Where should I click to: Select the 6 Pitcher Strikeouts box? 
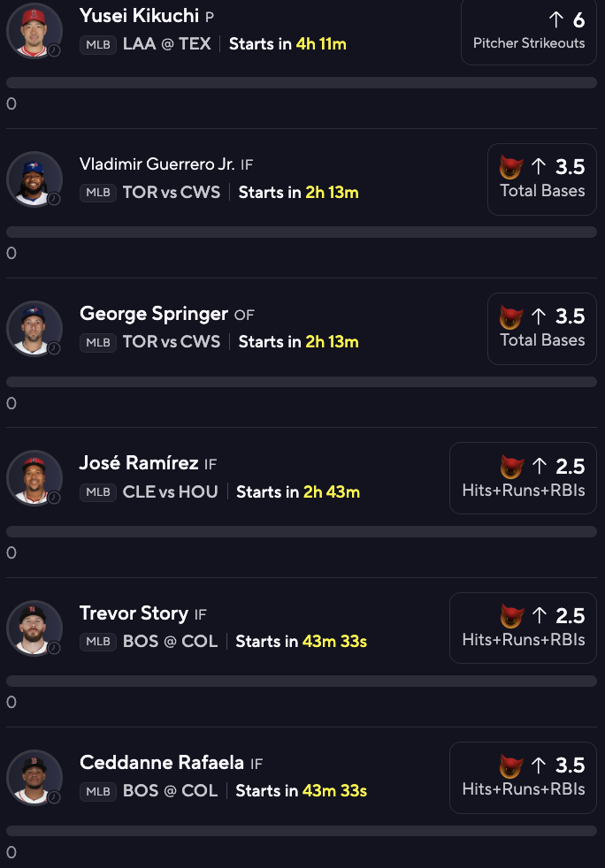coord(529,30)
